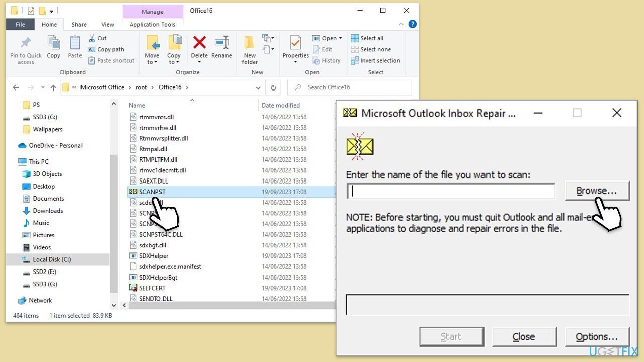Open Documents in navigation pane
This screenshot has height=362, width=644.
43,198
